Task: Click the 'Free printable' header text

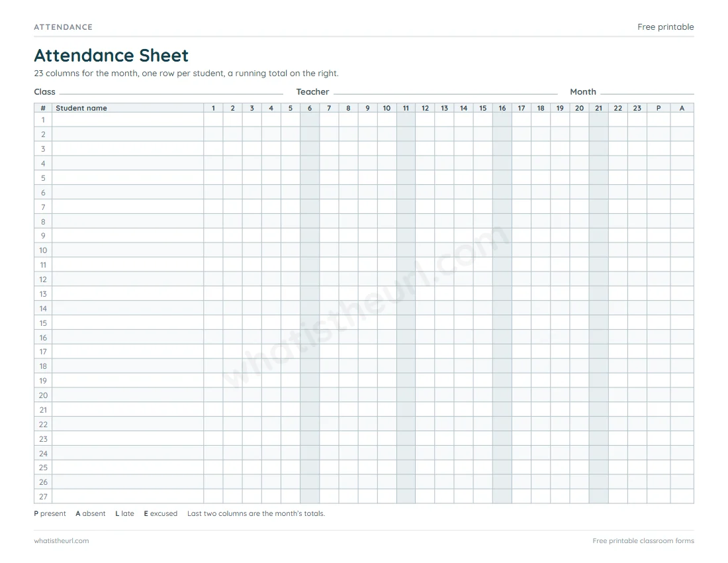Action: tap(665, 27)
